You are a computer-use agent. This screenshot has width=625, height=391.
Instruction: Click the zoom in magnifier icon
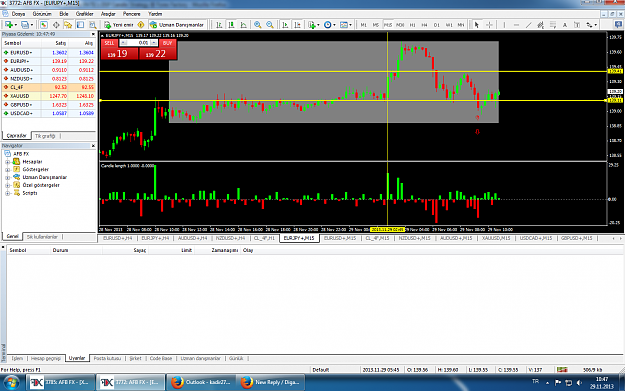(258, 25)
